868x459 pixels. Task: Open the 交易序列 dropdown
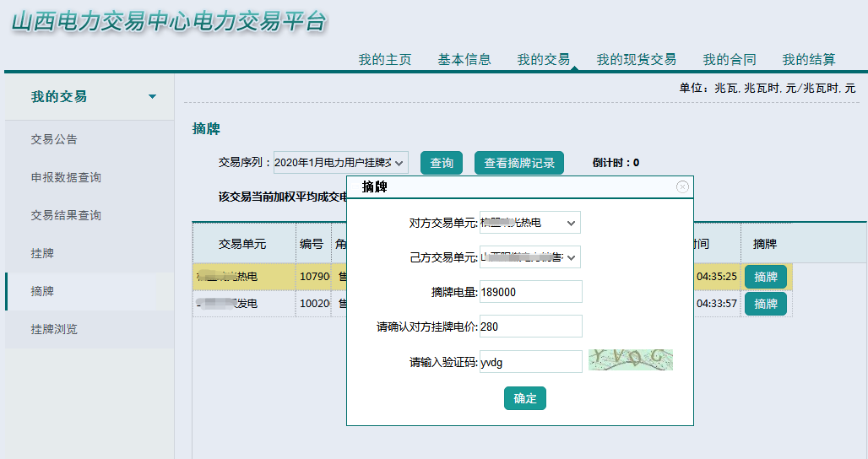point(341,163)
